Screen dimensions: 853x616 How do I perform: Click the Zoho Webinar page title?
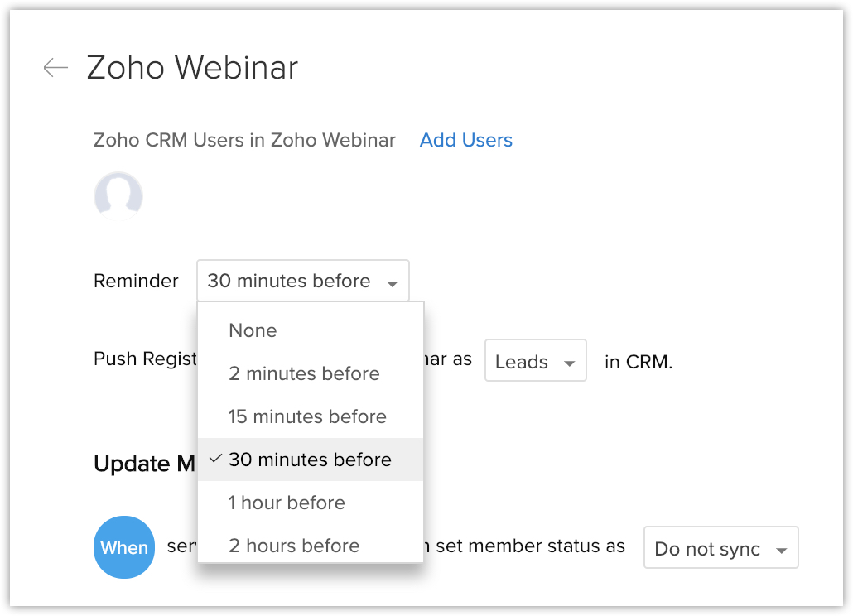click(192, 68)
